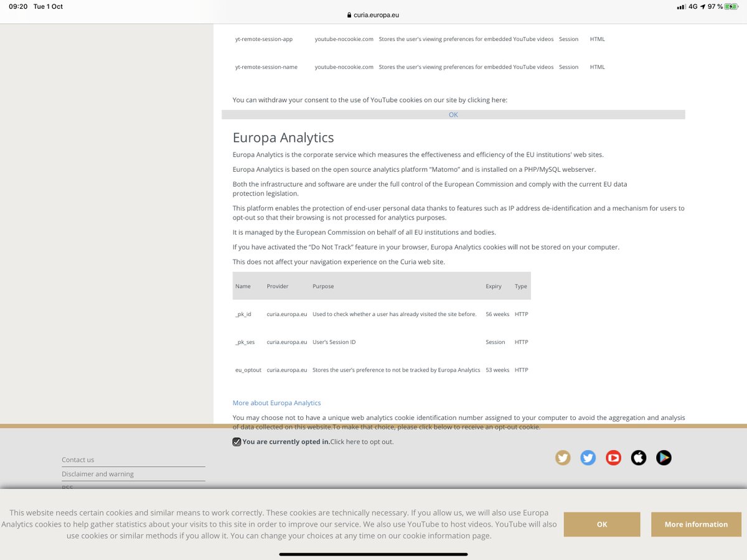Open the Contact us footer link
747x560 pixels.
pyautogui.click(x=78, y=460)
